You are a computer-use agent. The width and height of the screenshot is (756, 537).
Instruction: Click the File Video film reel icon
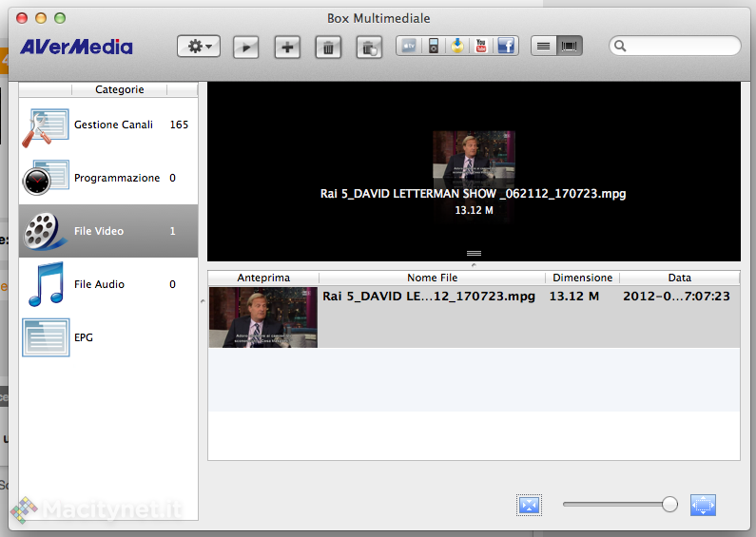coord(44,232)
